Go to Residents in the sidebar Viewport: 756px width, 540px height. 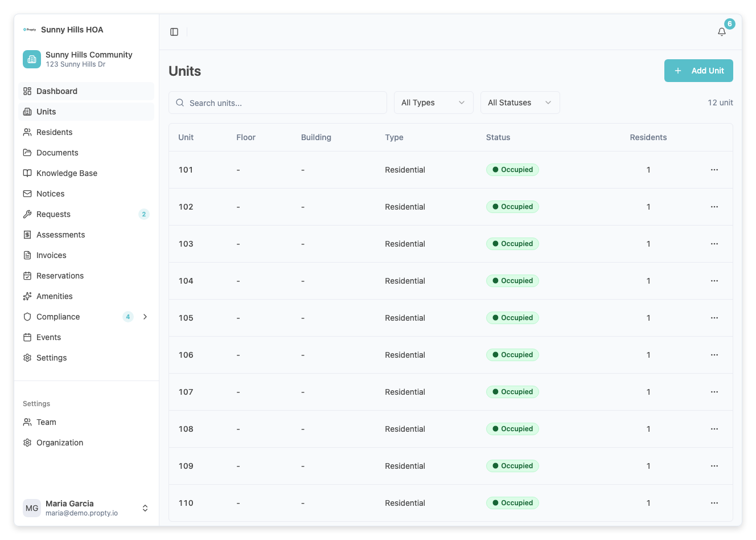click(54, 132)
